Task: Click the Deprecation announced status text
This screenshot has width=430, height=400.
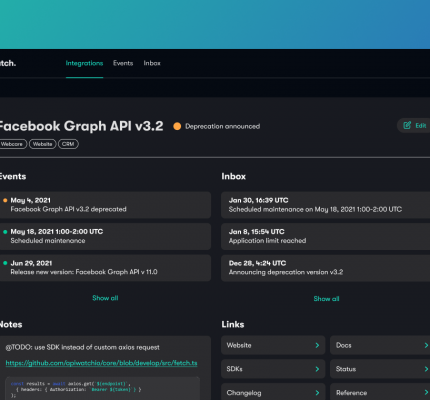Action: point(223,126)
